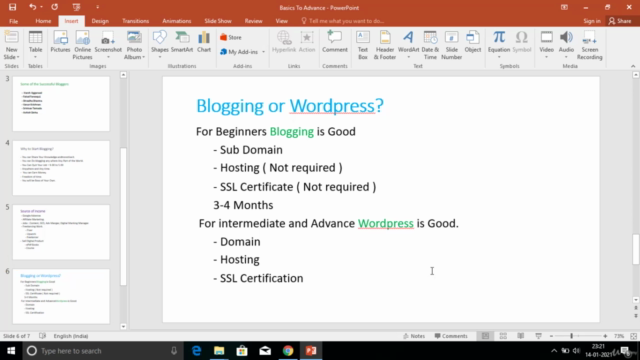Switch to Slide Sorter view
Viewport: 640px width, 360px height.
[503, 336]
